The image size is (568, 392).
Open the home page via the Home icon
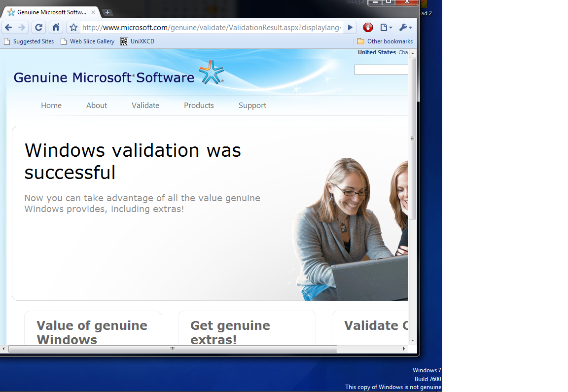coord(56,28)
